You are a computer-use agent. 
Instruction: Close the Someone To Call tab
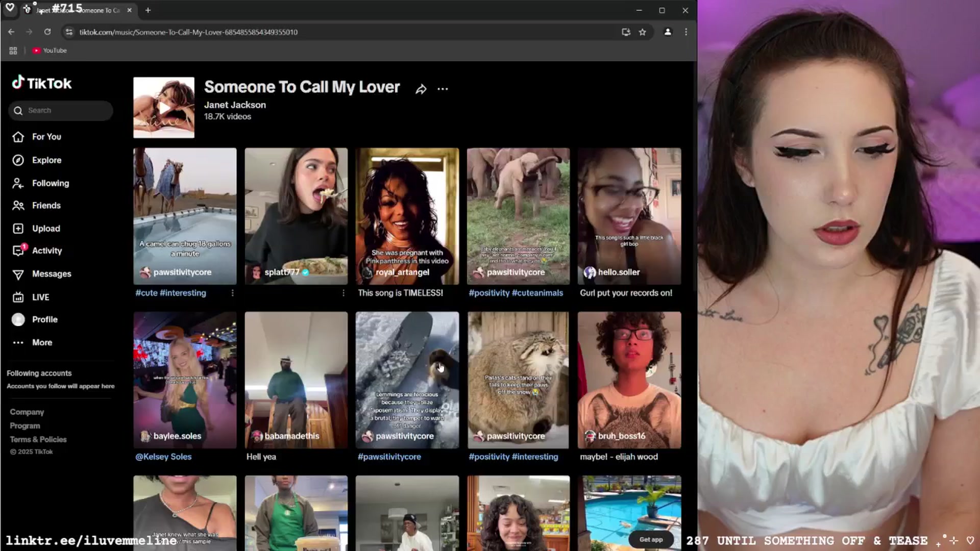130,10
